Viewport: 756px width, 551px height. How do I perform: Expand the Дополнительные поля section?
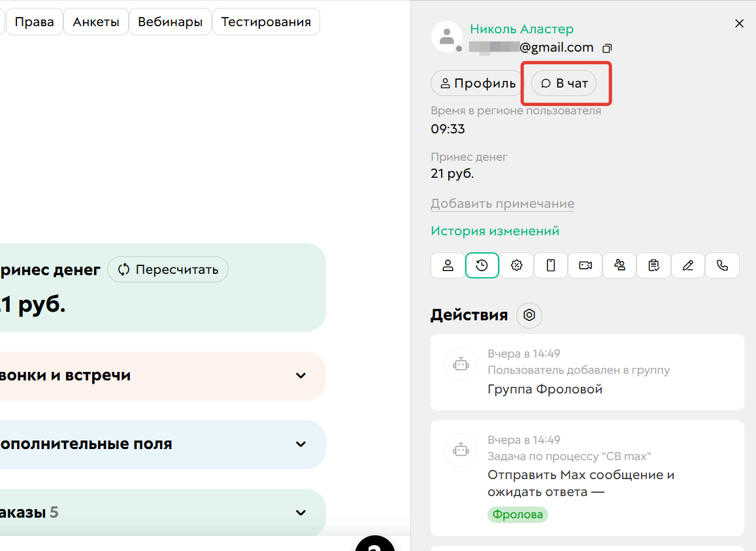(301, 444)
